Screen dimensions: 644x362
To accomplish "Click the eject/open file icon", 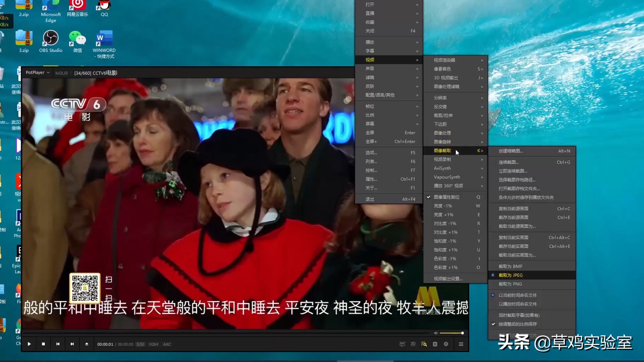I will click(x=87, y=344).
